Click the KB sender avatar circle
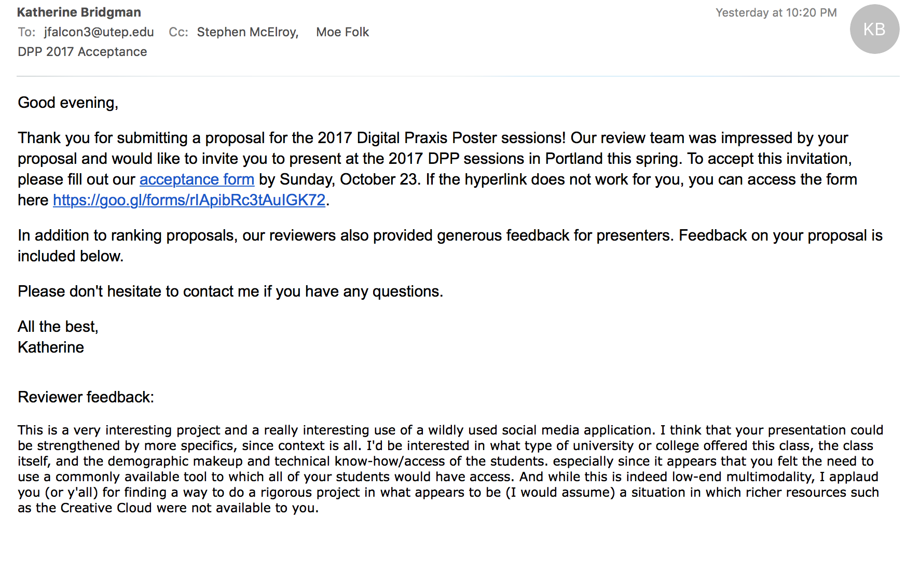 (x=874, y=29)
